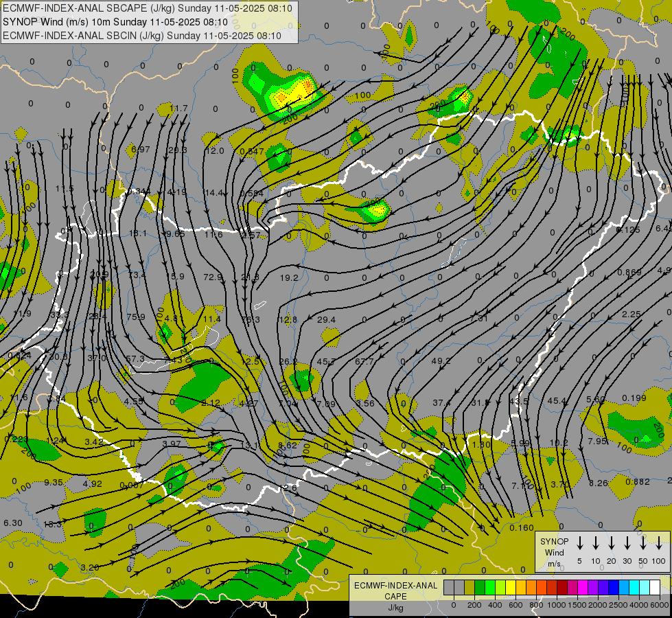This screenshot has height=618, width=672.
Task: Click the 3.20 value on the map
Action: 89,567
